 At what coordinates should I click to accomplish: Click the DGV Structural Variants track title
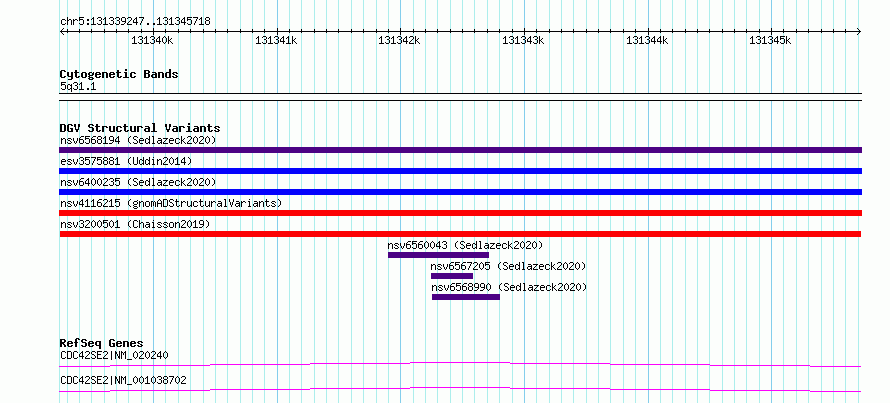coord(140,128)
